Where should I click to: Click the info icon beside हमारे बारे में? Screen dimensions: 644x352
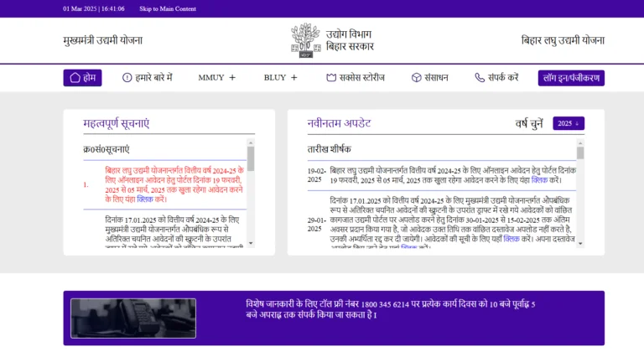[x=127, y=77]
